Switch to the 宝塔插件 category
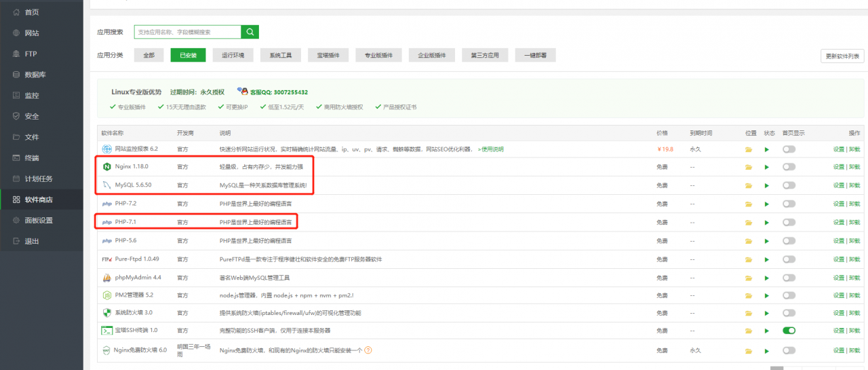 point(328,55)
